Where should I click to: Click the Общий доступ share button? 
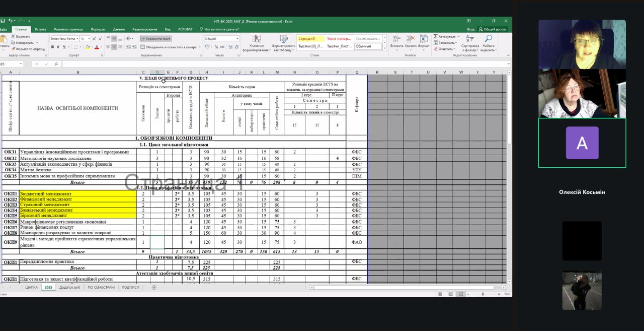[x=493, y=29]
